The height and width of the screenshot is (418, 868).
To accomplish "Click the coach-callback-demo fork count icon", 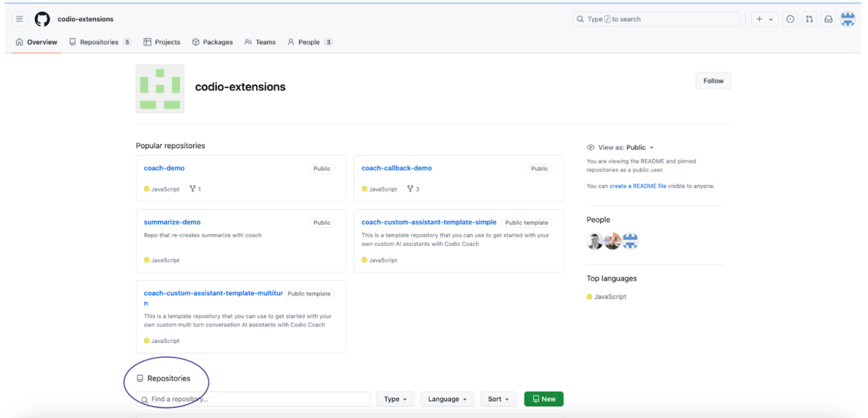I will point(410,189).
